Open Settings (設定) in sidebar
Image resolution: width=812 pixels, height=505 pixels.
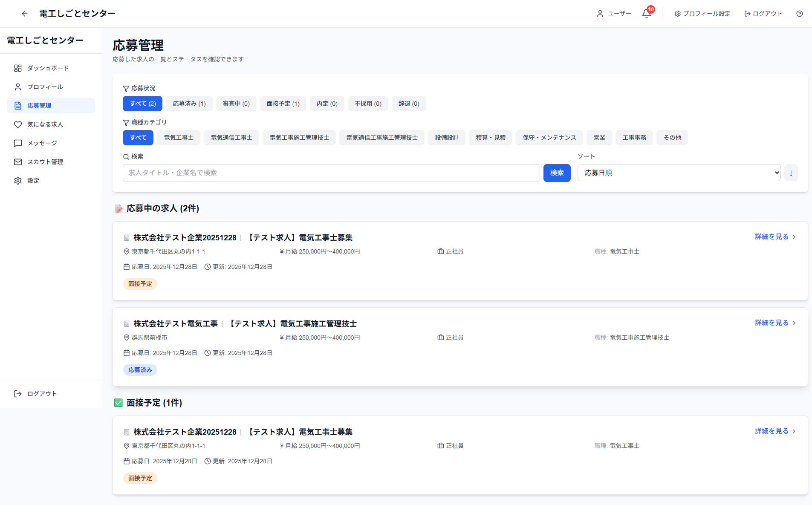pyautogui.click(x=33, y=181)
